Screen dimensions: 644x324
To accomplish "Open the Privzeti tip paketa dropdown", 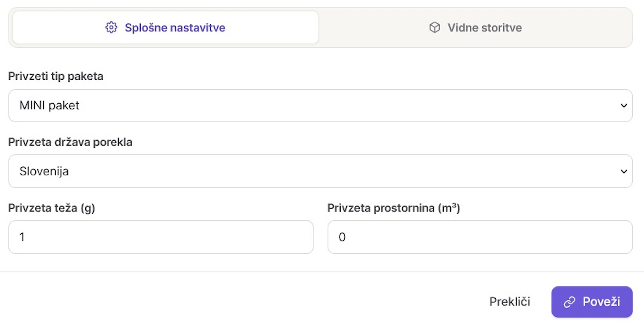I will pos(320,106).
